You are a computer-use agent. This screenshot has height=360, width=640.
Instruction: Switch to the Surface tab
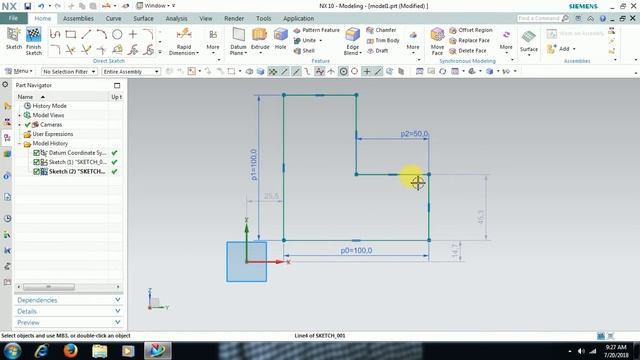[143, 18]
